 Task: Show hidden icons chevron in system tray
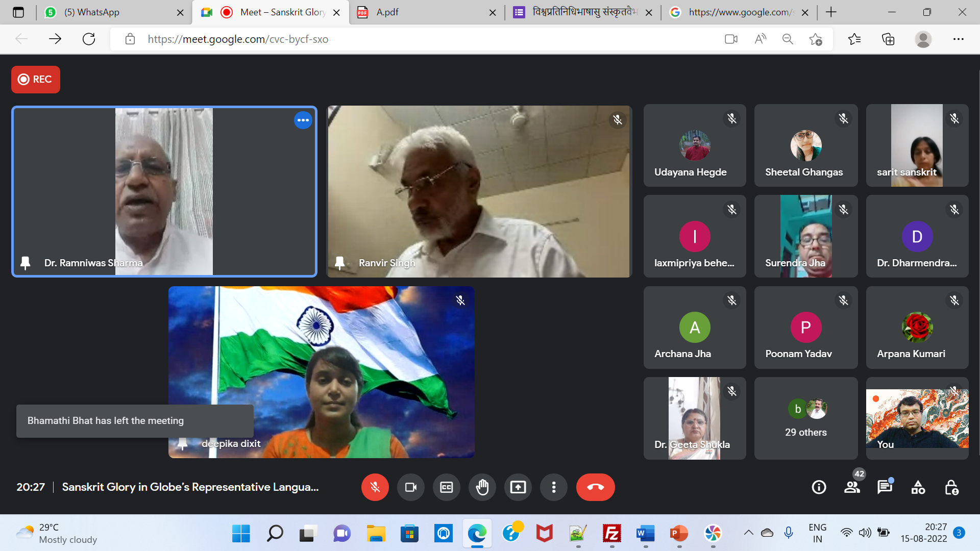[x=748, y=533]
